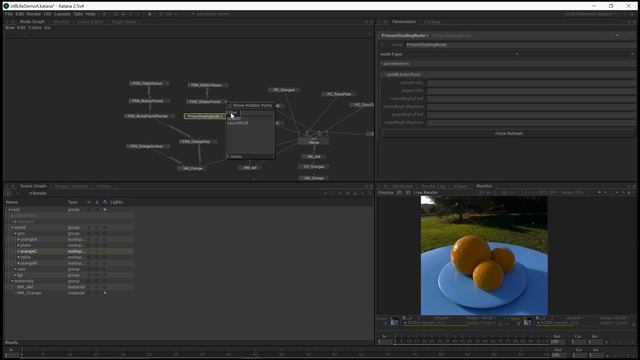
Task: Expand the plate tree item
Action: tap(18, 245)
